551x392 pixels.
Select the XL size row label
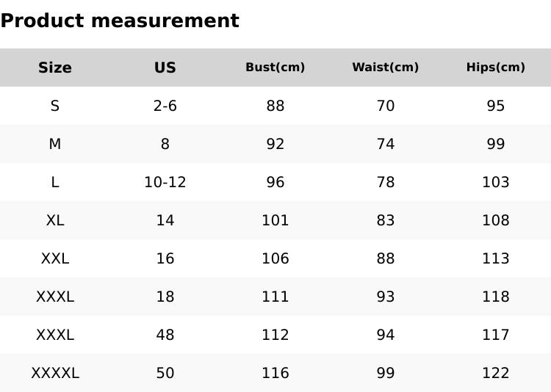[55, 220]
